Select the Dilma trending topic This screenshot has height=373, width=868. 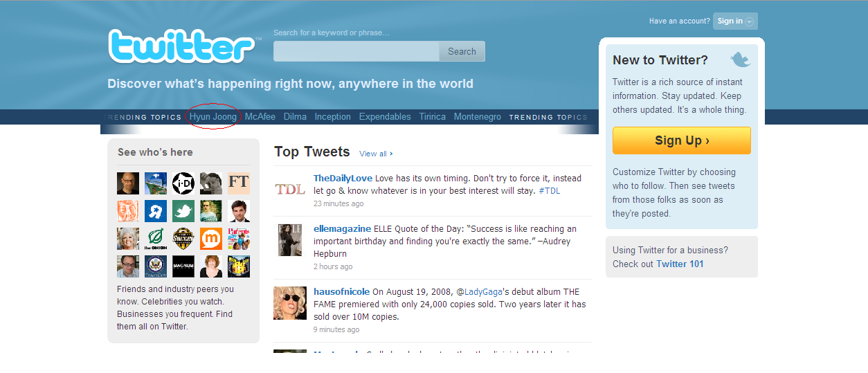pyautogui.click(x=295, y=117)
